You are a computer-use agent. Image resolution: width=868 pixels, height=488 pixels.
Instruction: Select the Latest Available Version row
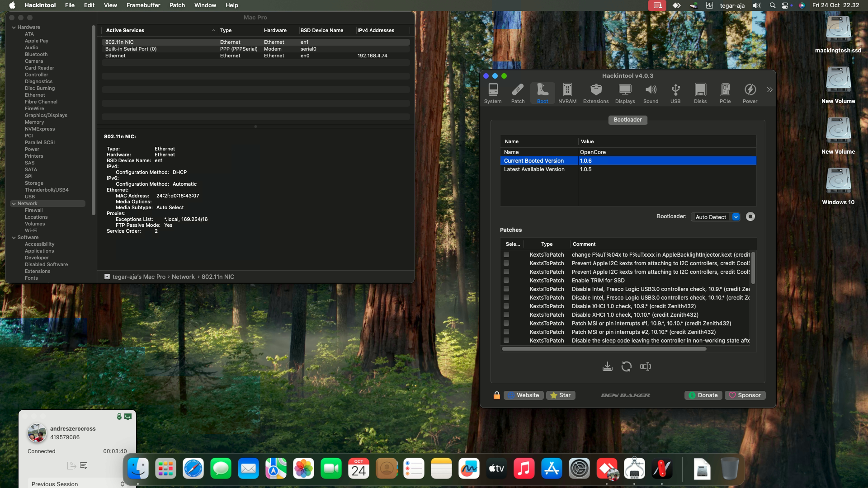tap(628, 169)
